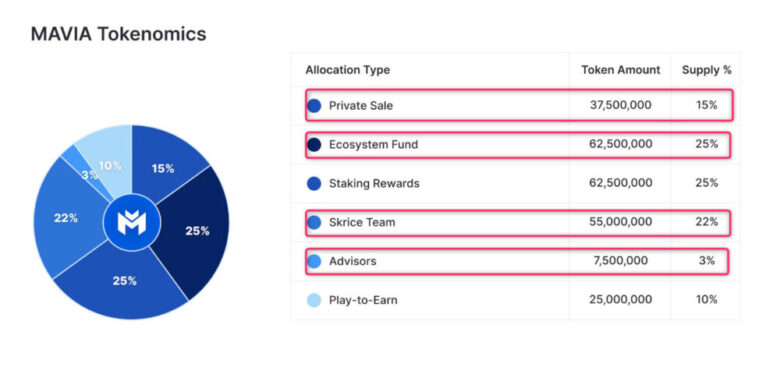The image size is (780, 374).
Task: Click the bottom 25% pie slice
Action: tap(122, 283)
